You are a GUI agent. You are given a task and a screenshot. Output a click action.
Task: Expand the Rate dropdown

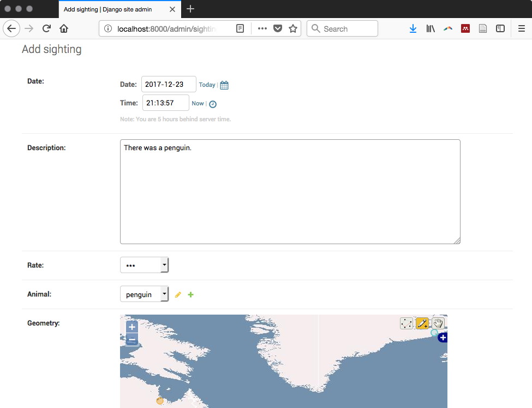145,265
